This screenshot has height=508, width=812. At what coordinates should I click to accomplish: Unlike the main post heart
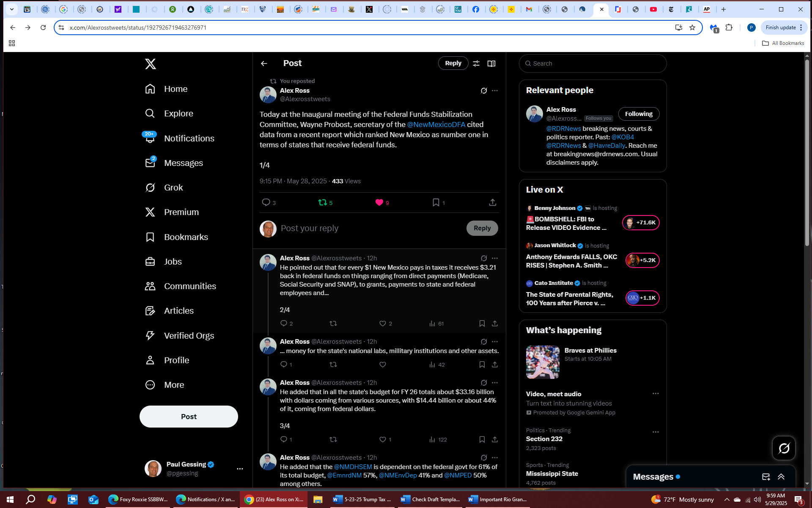tap(379, 203)
